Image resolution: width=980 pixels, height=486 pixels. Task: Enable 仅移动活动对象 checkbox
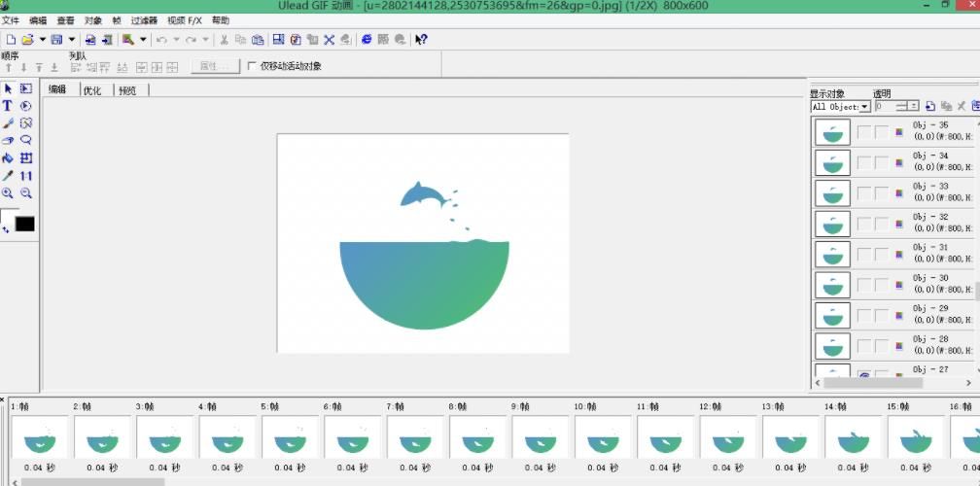(x=252, y=65)
